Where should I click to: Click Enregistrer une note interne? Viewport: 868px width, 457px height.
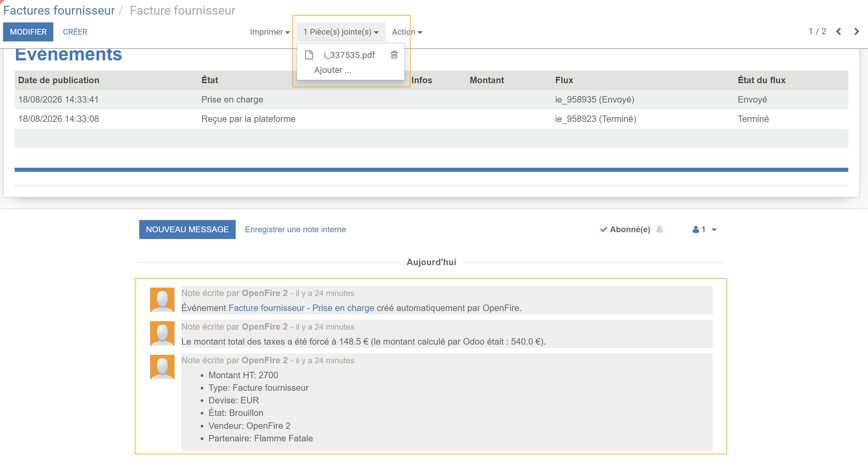pyautogui.click(x=295, y=230)
